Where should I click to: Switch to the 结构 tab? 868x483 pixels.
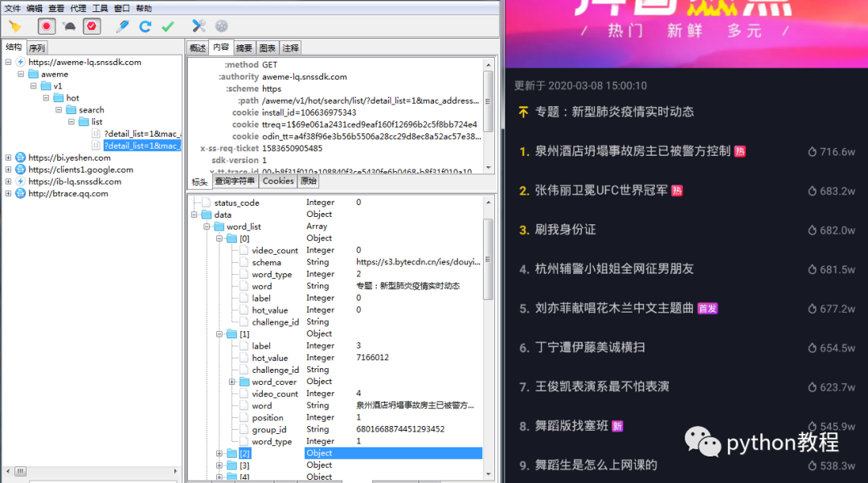[x=14, y=47]
